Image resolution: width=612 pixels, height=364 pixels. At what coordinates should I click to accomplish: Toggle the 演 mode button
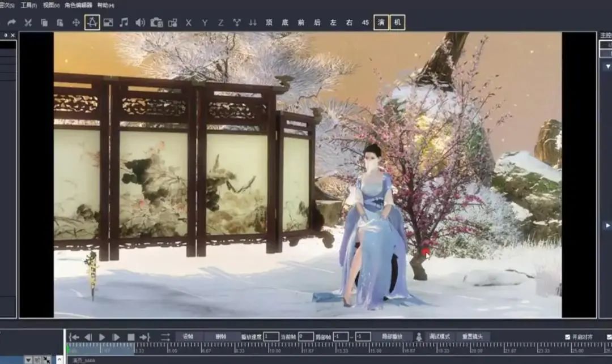click(x=379, y=23)
